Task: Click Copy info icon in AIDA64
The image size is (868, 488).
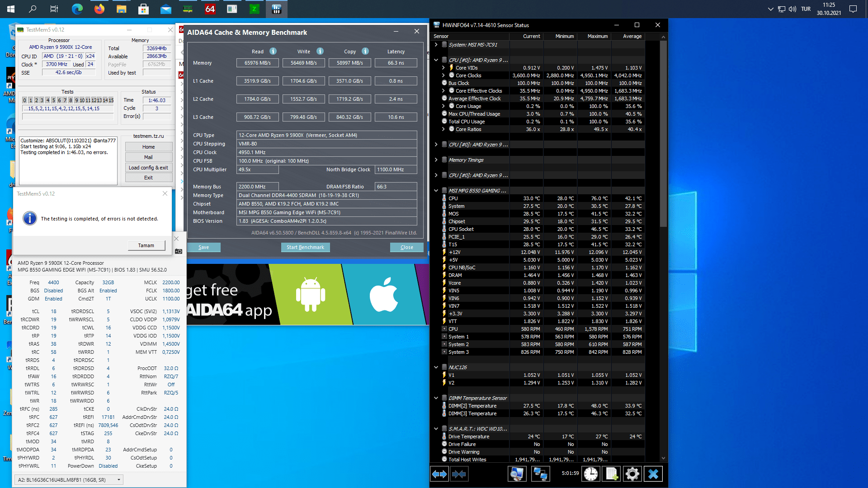Action: coord(365,52)
